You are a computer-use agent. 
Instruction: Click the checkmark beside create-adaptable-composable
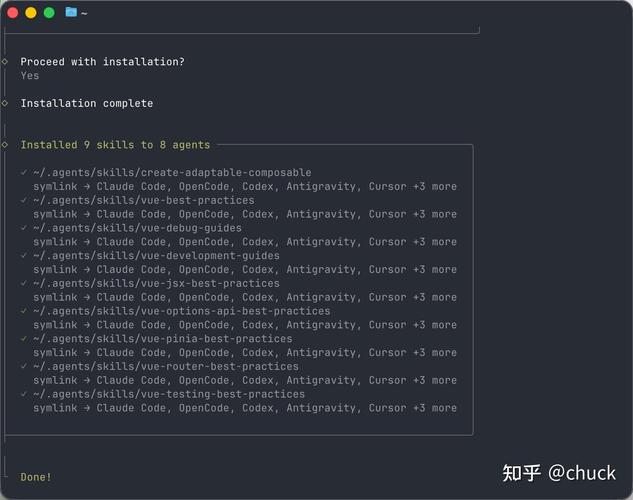coord(24,172)
